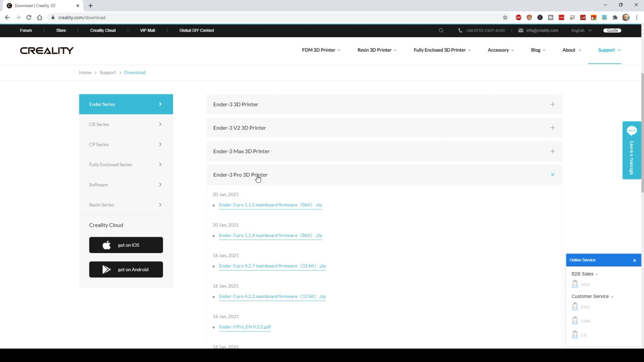The image size is (644, 362).
Task: Click the Crealty logo in header
Action: coord(47,50)
